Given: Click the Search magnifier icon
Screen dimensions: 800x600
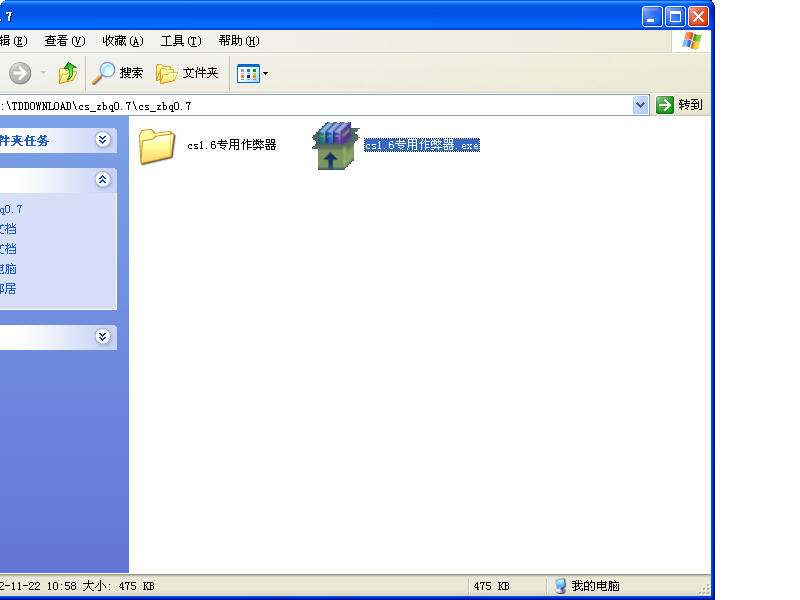Looking at the screenshot, I should click(x=104, y=73).
